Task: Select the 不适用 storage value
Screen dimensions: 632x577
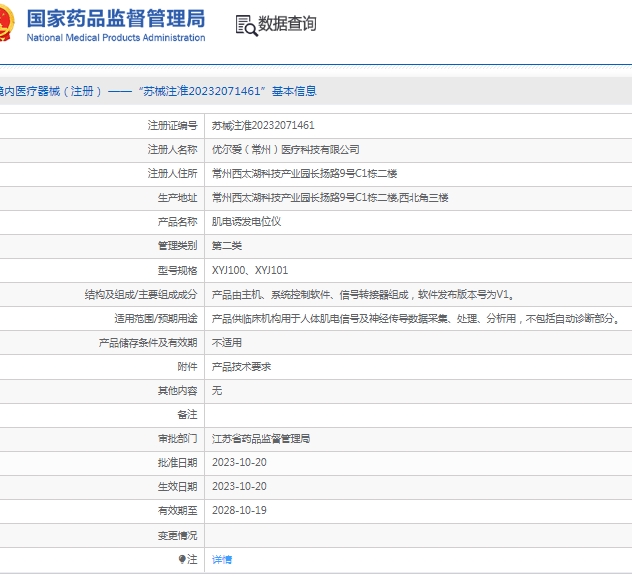Action: [x=227, y=342]
